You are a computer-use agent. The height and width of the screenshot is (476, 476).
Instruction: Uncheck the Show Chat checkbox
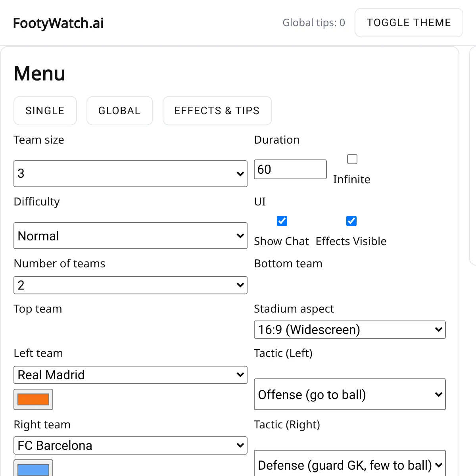(x=282, y=221)
